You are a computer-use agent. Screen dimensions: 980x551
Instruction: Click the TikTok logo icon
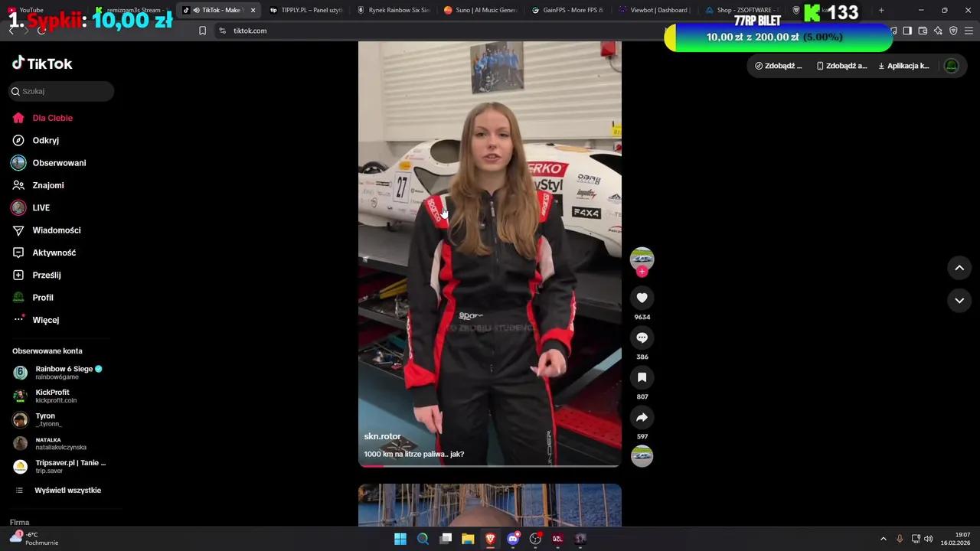coord(18,63)
